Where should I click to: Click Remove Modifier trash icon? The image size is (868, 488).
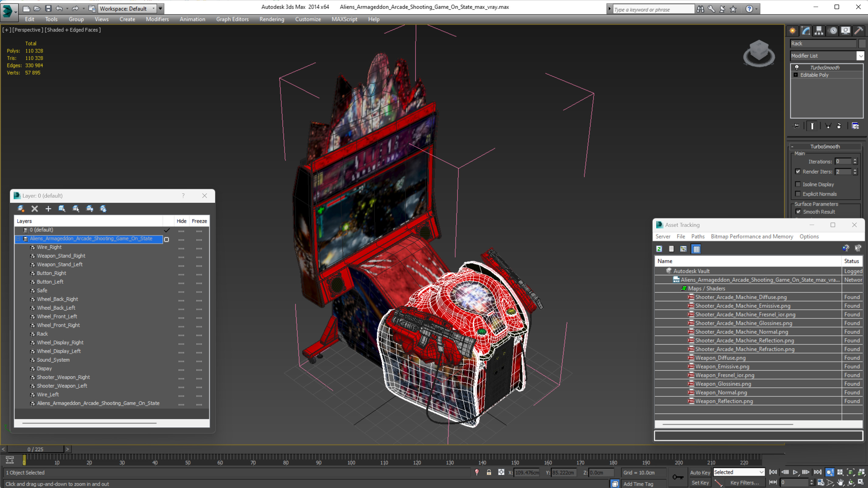coord(839,126)
